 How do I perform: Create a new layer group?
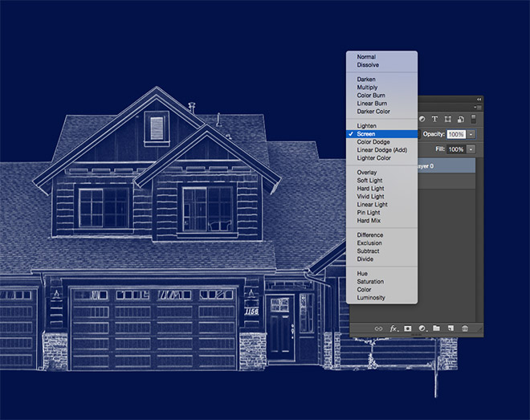tap(436, 328)
